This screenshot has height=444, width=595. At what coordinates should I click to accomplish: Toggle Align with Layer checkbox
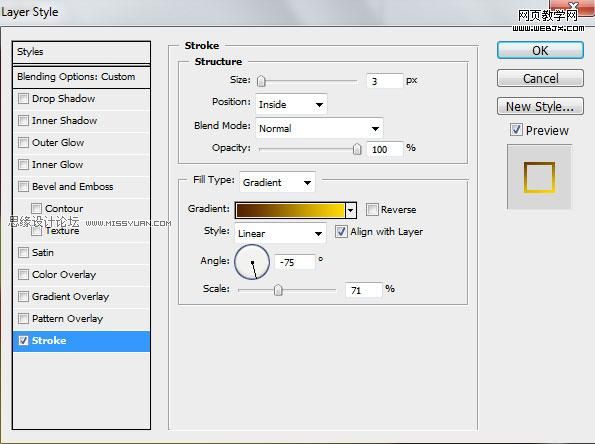[x=341, y=231]
